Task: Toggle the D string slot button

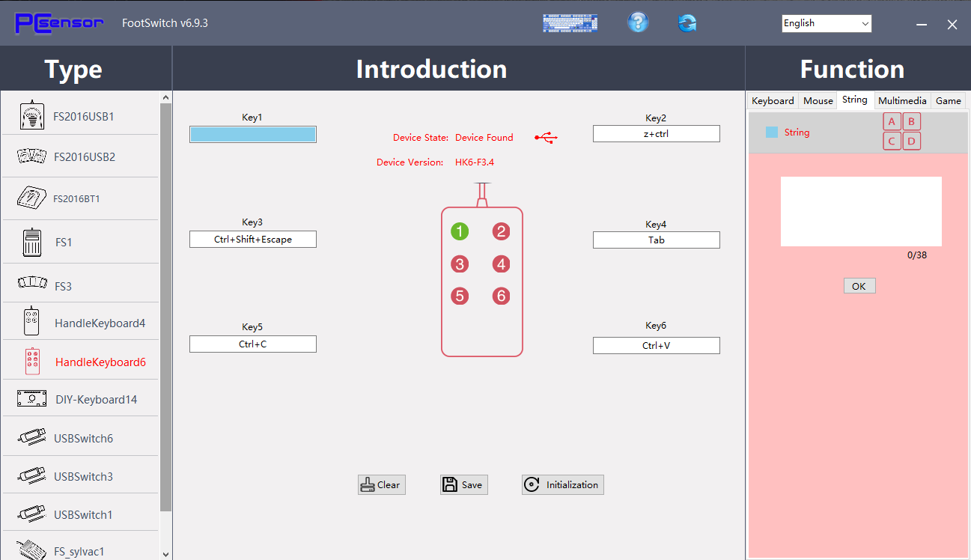Action: coord(911,141)
